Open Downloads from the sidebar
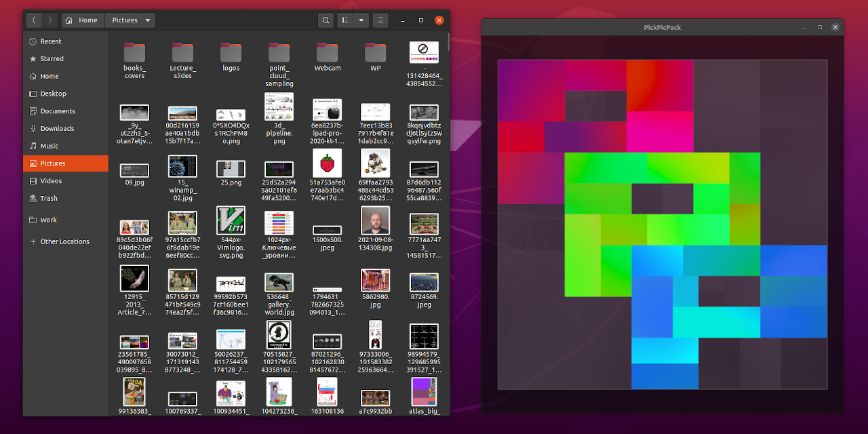The image size is (868, 434). coord(66,128)
